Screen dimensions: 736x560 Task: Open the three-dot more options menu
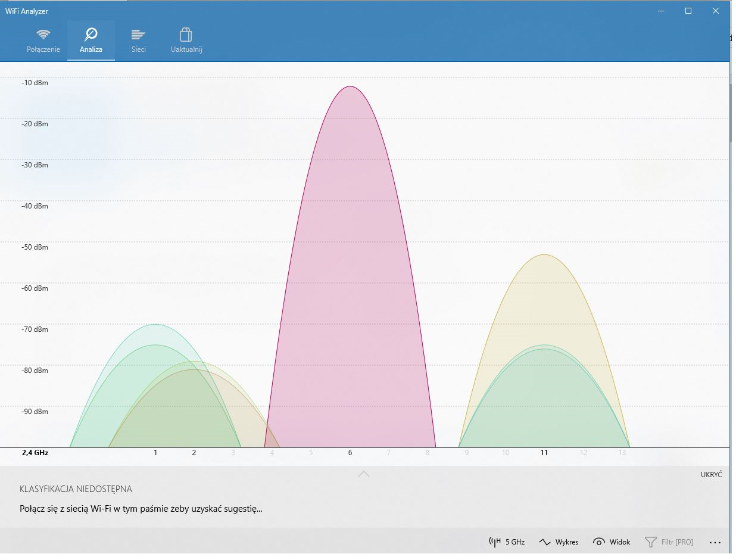[x=715, y=542]
